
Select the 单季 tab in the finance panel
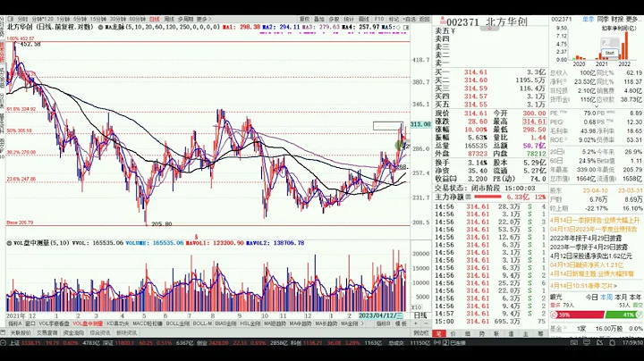tap(588, 20)
